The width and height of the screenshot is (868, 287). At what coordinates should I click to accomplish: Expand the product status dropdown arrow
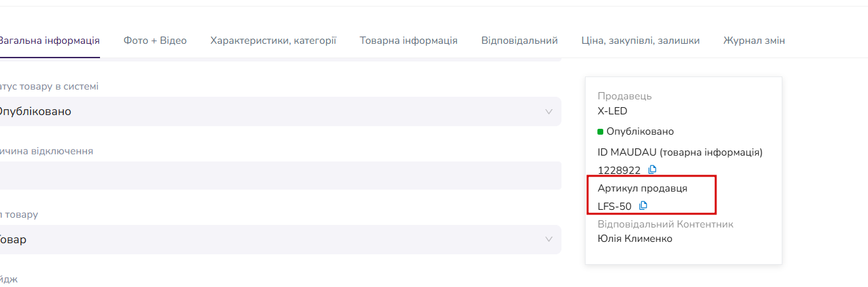[x=549, y=112]
